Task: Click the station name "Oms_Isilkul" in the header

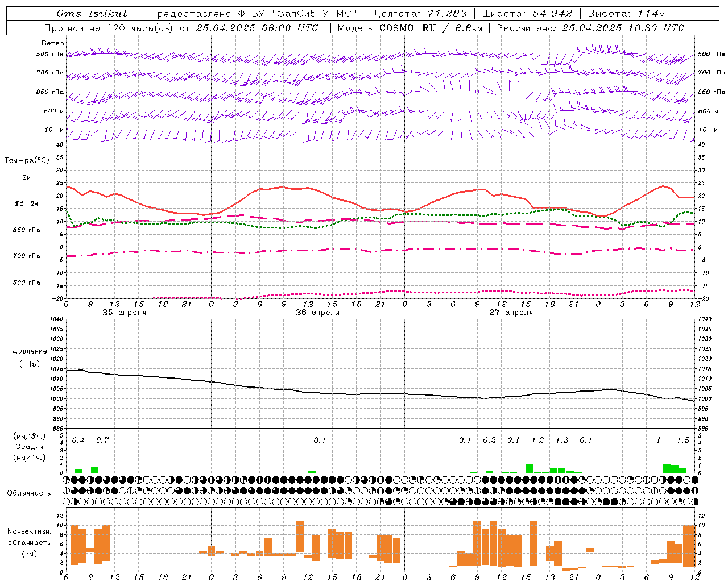Action: [x=92, y=14]
